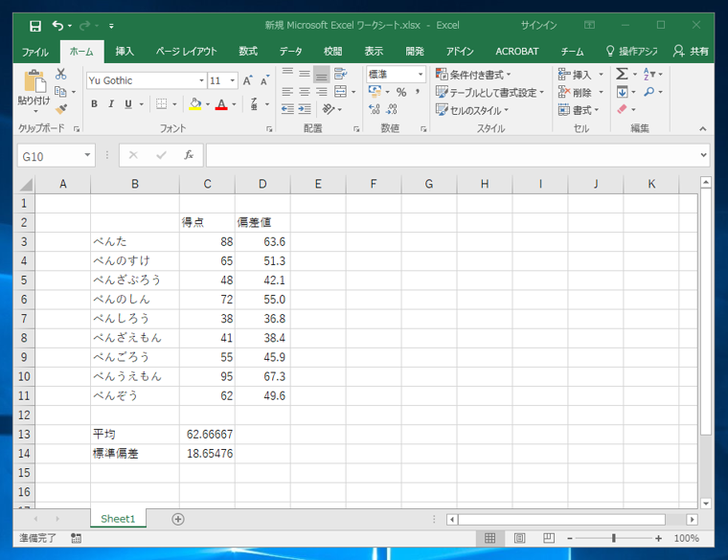Expand the Name Box G10 dropdown
Viewport: 728px width, 560px height.
tap(87, 155)
